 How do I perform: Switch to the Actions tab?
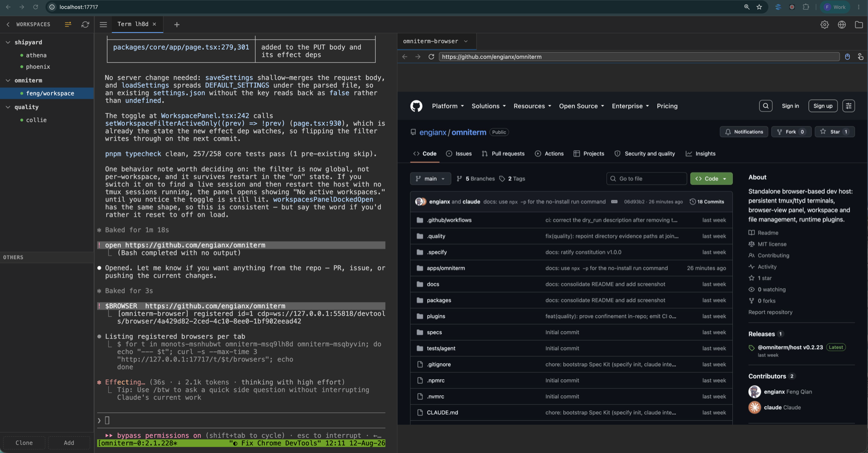[549, 154]
